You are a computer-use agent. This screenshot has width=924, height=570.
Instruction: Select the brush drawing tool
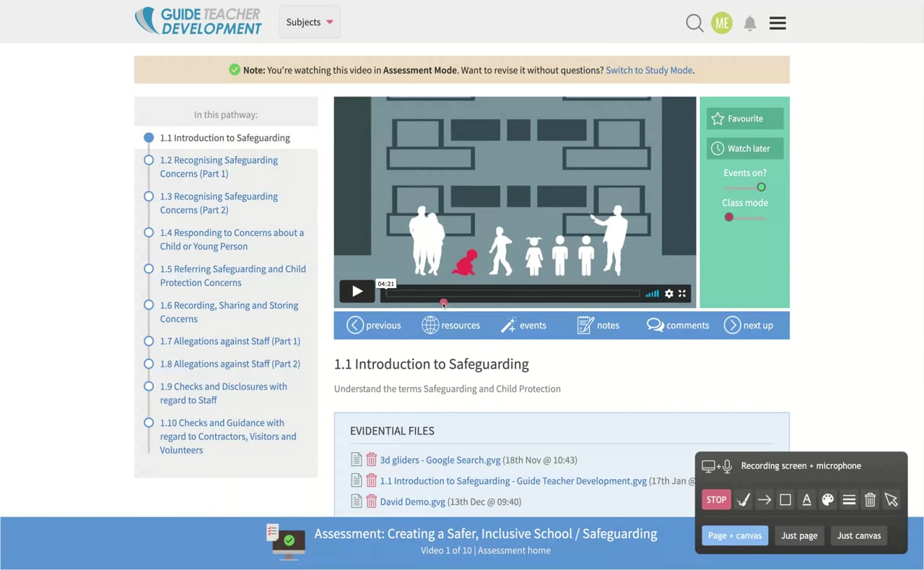pyautogui.click(x=743, y=499)
